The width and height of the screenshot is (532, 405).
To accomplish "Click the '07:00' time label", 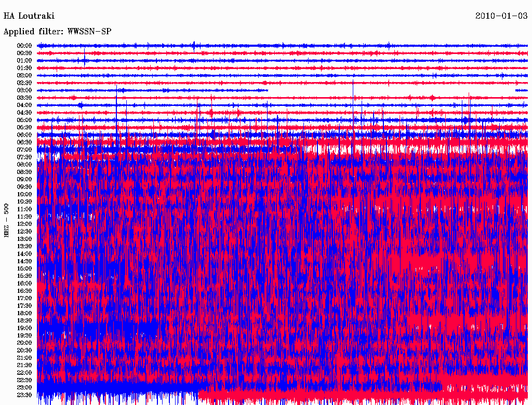I will click(x=24, y=150).
